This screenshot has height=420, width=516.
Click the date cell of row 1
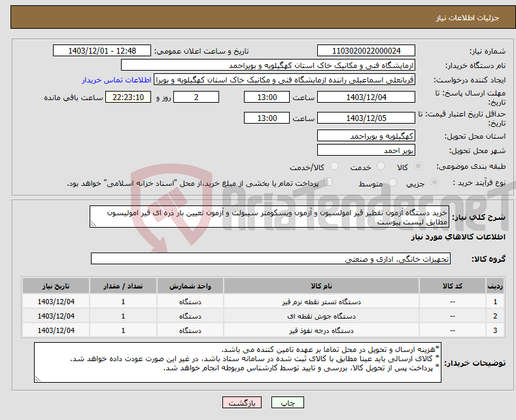pyautogui.click(x=56, y=302)
